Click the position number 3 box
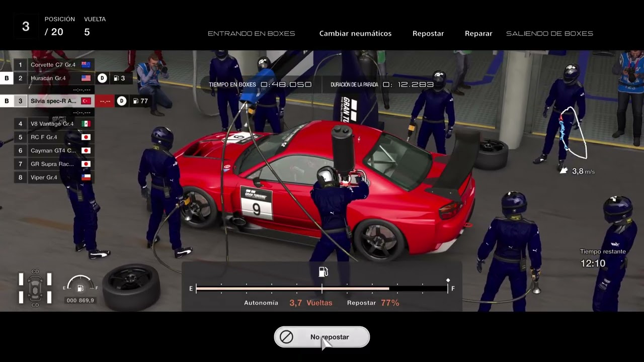This screenshot has height=362, width=644. [x=26, y=27]
